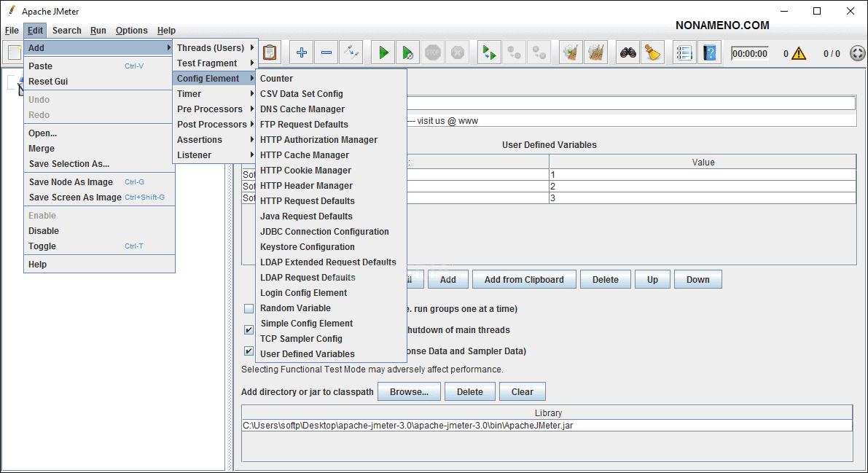This screenshot has height=473, width=868.
Task: Open Search with the binoculars icon
Action: click(627, 52)
